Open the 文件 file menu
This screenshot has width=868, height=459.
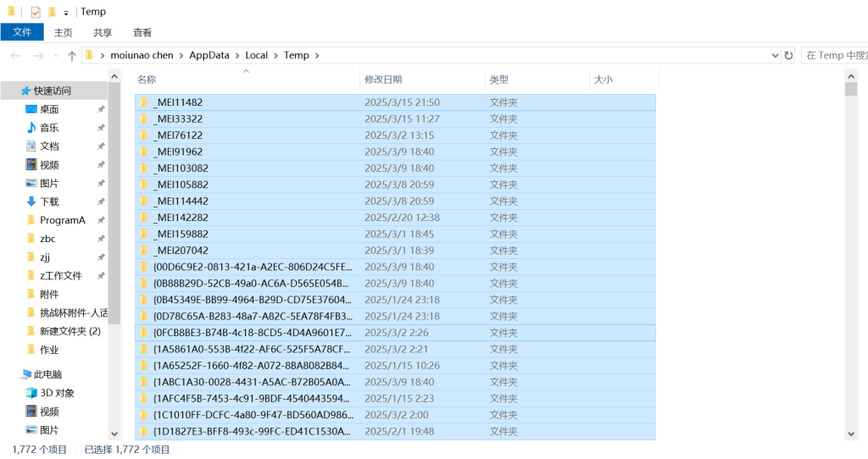coord(22,32)
